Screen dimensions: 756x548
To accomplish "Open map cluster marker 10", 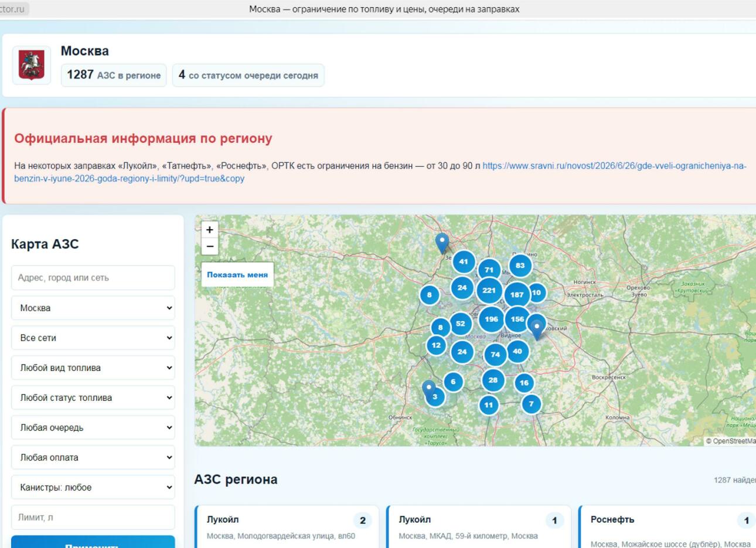I will click(536, 292).
